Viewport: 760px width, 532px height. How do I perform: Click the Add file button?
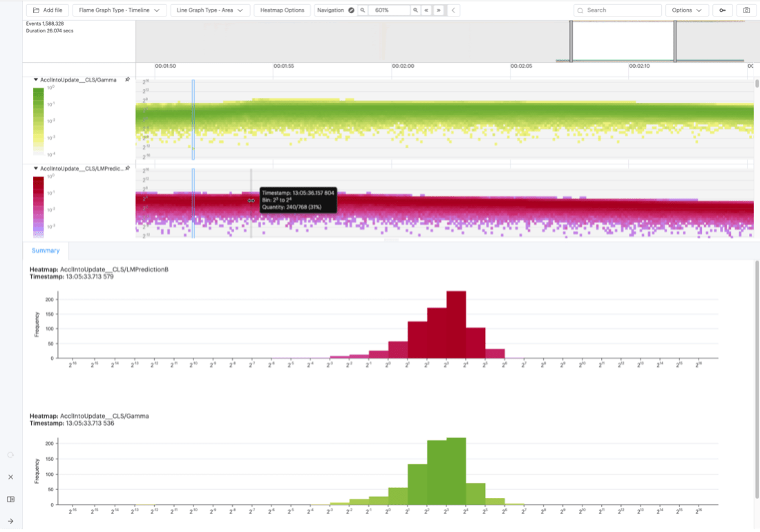47,10
